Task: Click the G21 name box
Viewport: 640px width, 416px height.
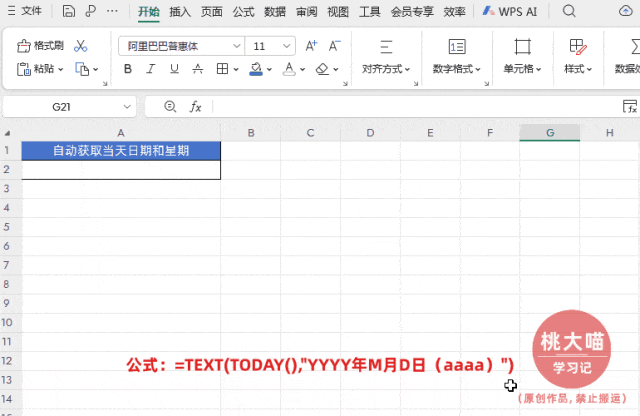Action: point(61,107)
